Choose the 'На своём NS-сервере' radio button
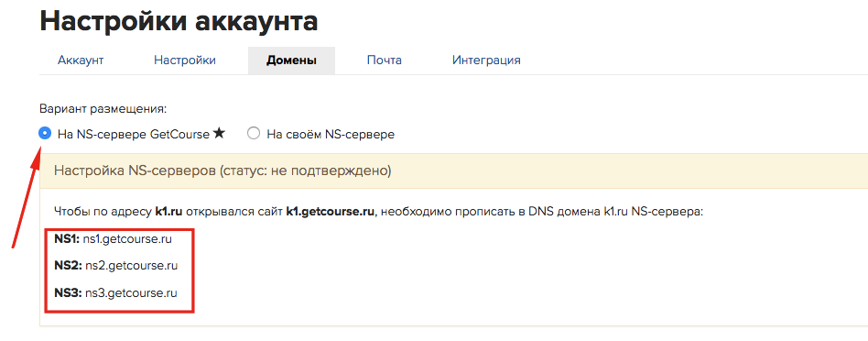868x341 pixels. 254,134
